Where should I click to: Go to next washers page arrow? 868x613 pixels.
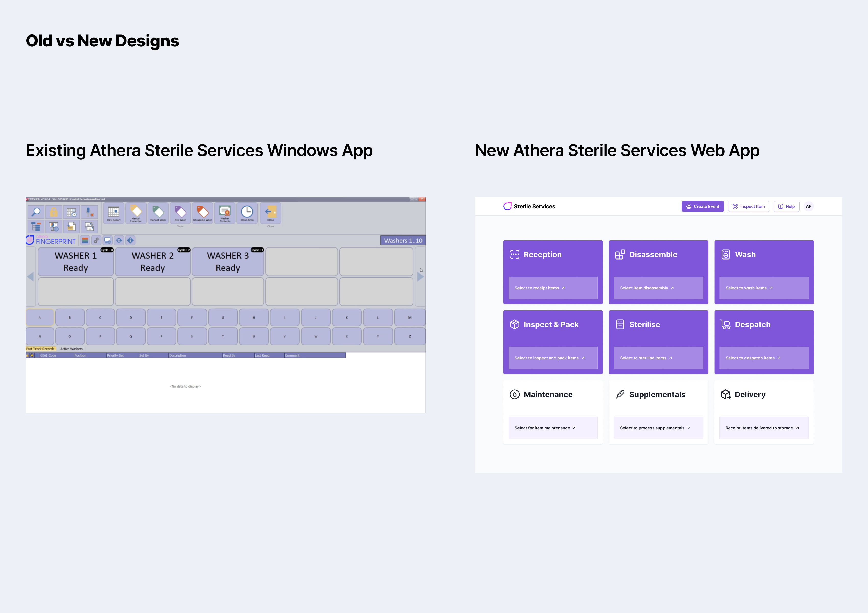point(420,277)
